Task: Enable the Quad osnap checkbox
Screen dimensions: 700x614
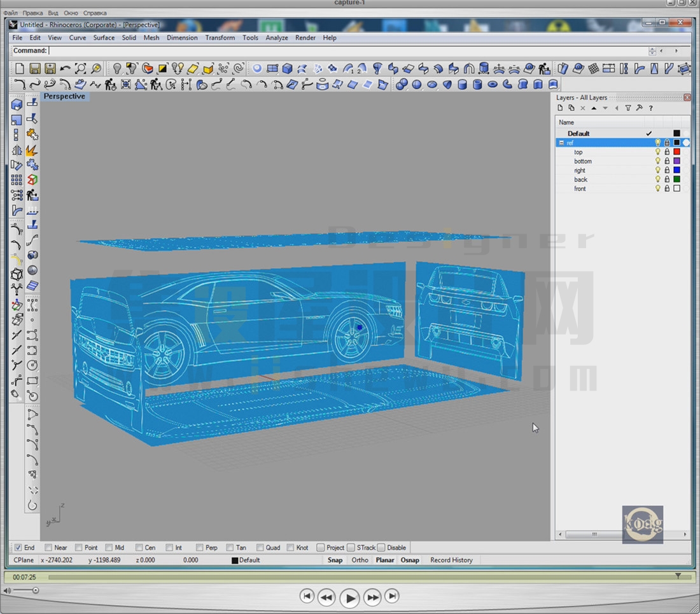Action: point(260,548)
